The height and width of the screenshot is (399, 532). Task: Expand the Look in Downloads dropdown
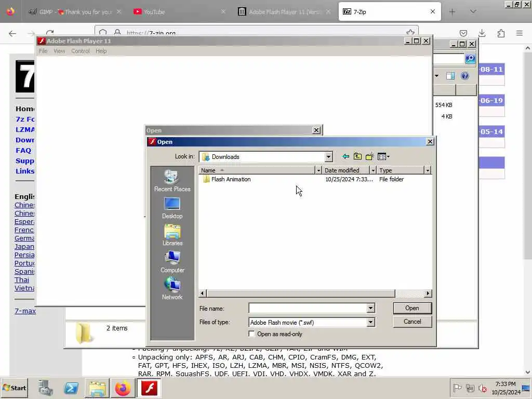328,157
